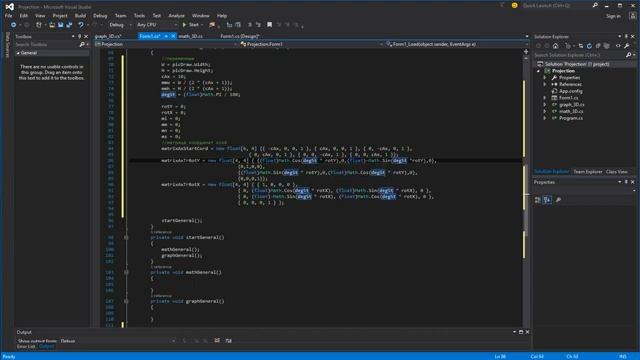The width and height of the screenshot is (640, 360).
Task: Open the File menu
Action: tap(8, 16)
